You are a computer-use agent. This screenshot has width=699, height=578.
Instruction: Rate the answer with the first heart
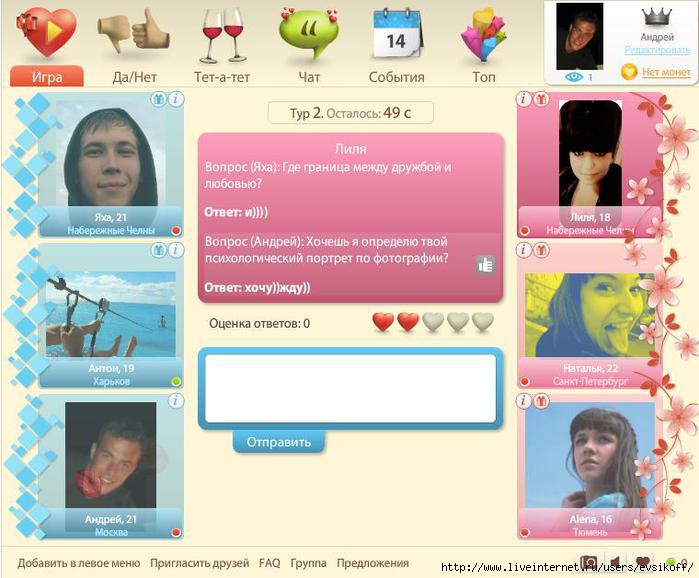(x=383, y=322)
